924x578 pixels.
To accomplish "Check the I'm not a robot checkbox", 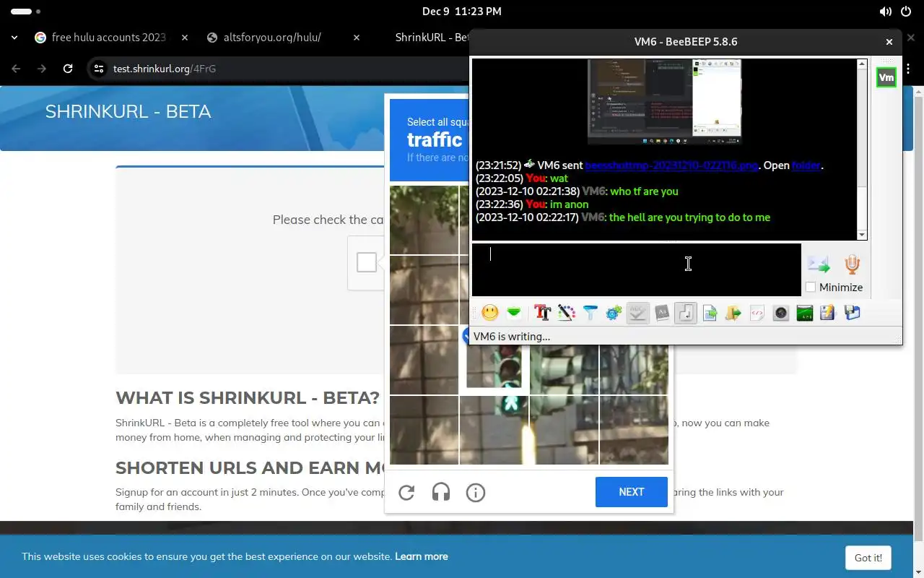I will point(367,262).
